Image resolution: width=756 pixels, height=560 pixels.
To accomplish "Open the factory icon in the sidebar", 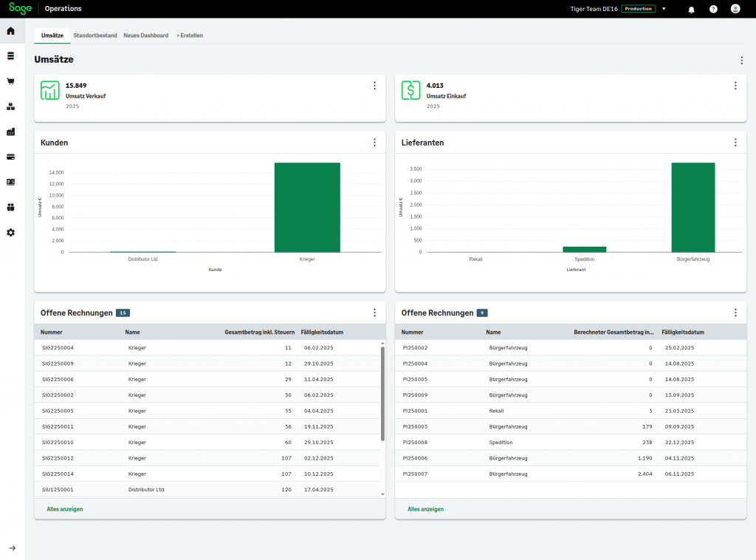I will [x=10, y=132].
